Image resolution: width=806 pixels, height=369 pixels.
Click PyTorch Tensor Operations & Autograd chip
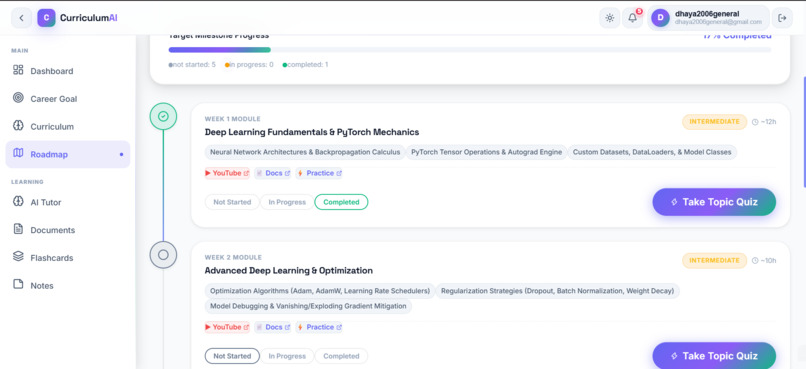click(486, 152)
